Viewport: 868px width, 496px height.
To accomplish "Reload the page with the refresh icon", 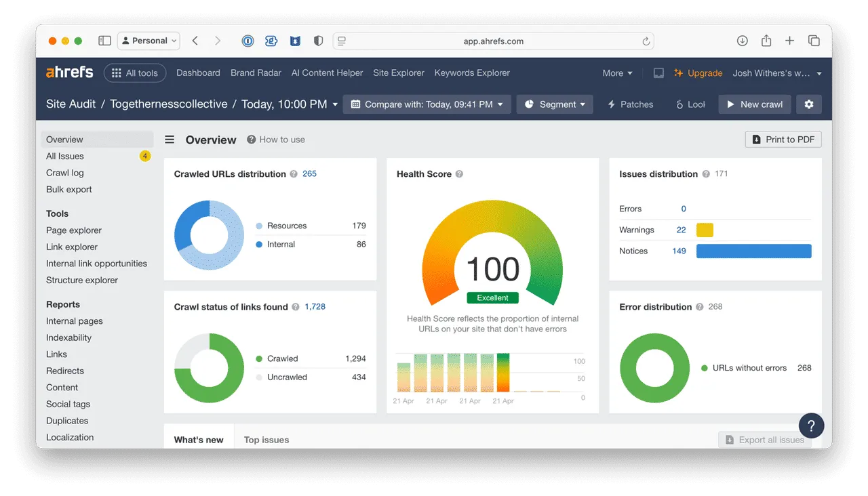I will tap(646, 41).
